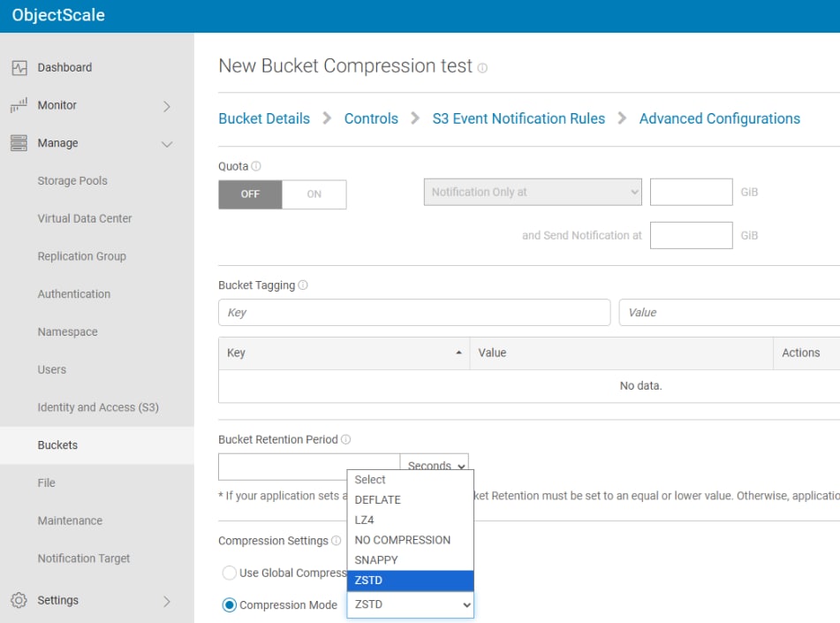This screenshot has height=623, width=840.
Task: Expand the Monitor menu chevron
Action: 167,106
